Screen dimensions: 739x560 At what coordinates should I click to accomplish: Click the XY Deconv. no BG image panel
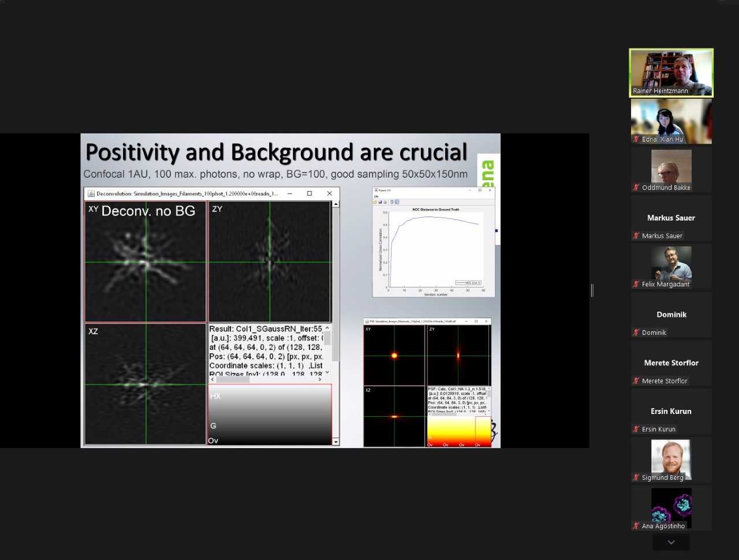click(x=145, y=262)
